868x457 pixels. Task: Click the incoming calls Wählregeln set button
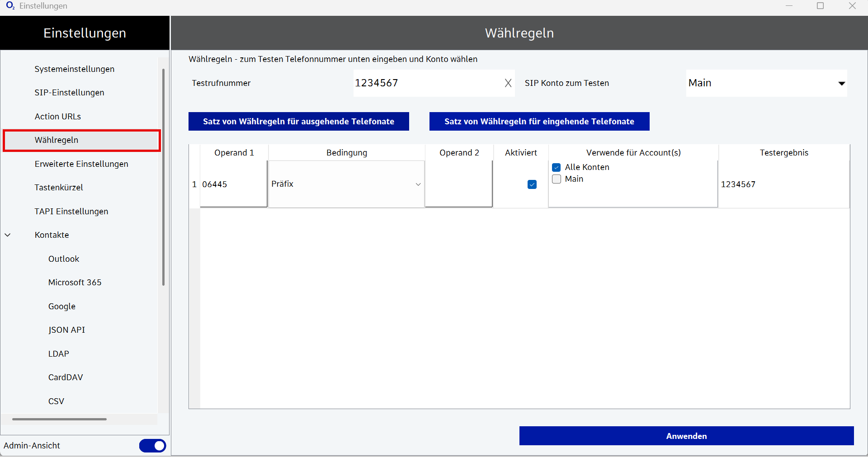tap(539, 122)
